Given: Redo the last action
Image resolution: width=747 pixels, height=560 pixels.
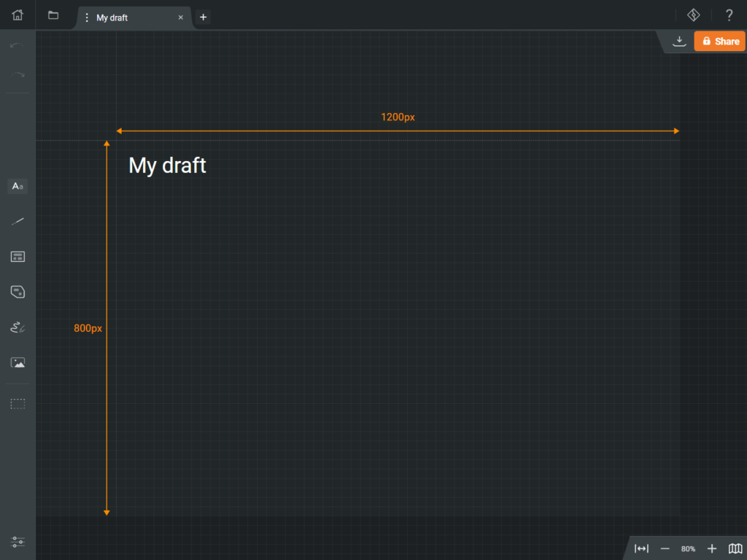Looking at the screenshot, I should coord(18,75).
